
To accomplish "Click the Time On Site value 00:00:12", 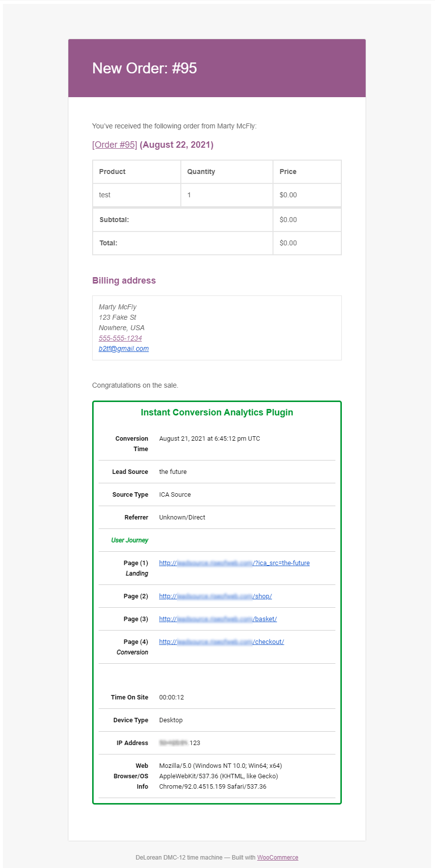I will tap(171, 697).
